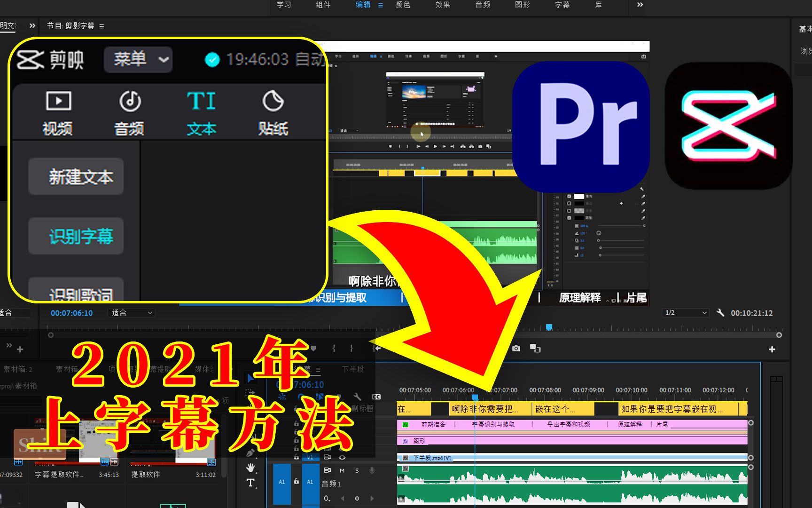Go to next keyframe on 音频1
The height and width of the screenshot is (508, 812).
[x=372, y=498]
